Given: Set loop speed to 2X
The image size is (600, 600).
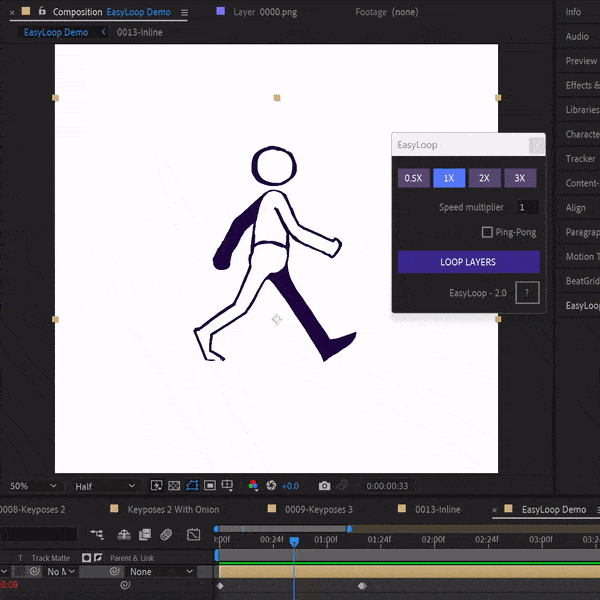Looking at the screenshot, I should point(484,178).
